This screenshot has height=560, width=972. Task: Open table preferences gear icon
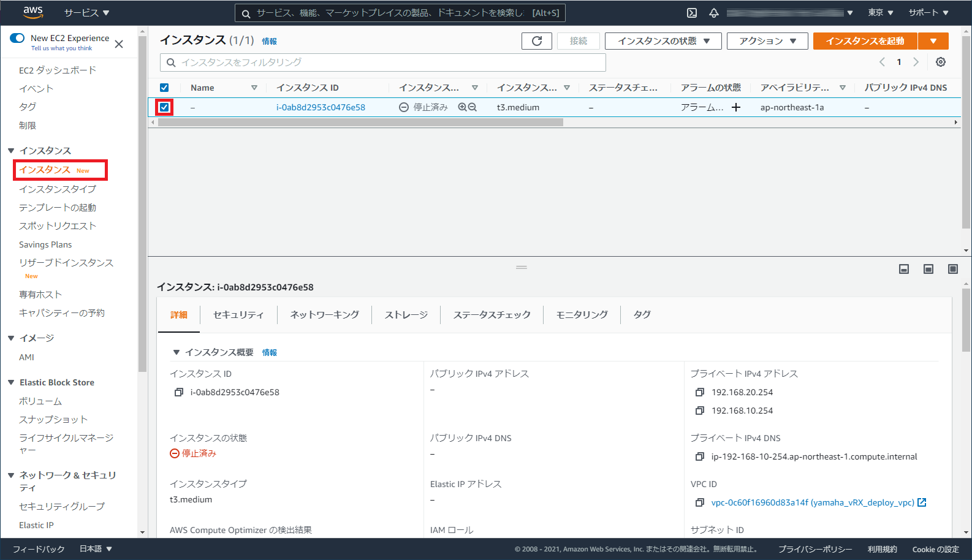[941, 62]
